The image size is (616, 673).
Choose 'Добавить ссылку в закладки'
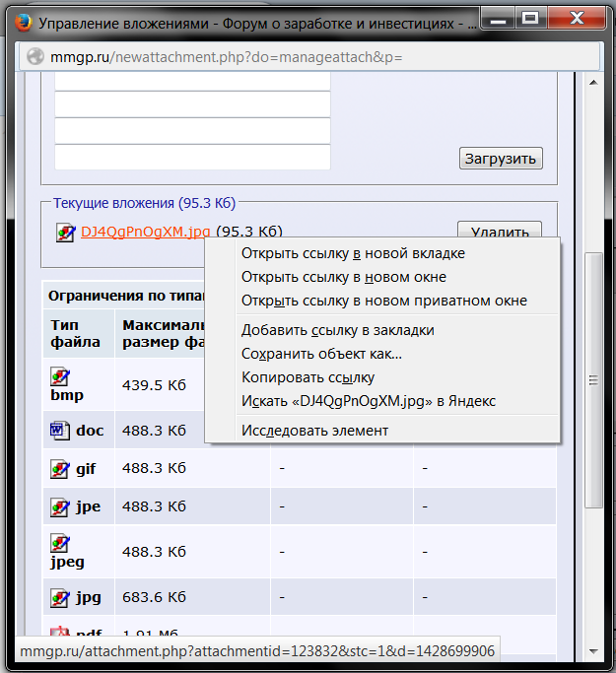coord(337,330)
